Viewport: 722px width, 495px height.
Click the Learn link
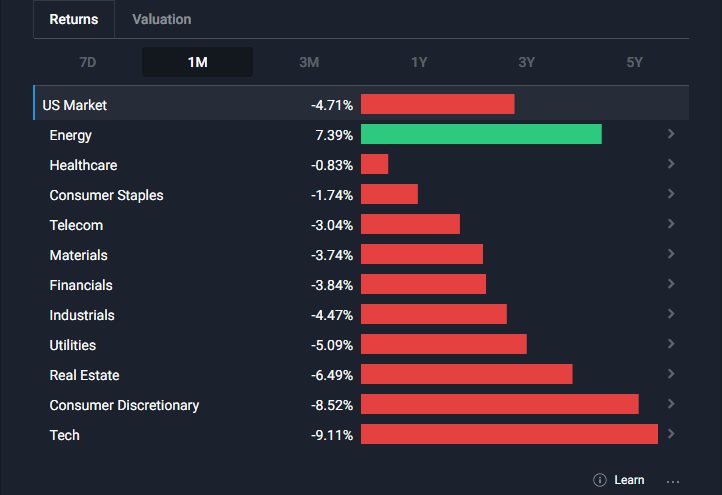click(x=629, y=480)
